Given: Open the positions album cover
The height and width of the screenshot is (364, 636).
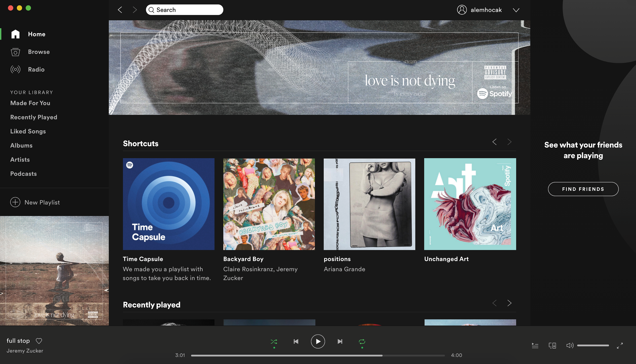Looking at the screenshot, I should click(369, 204).
